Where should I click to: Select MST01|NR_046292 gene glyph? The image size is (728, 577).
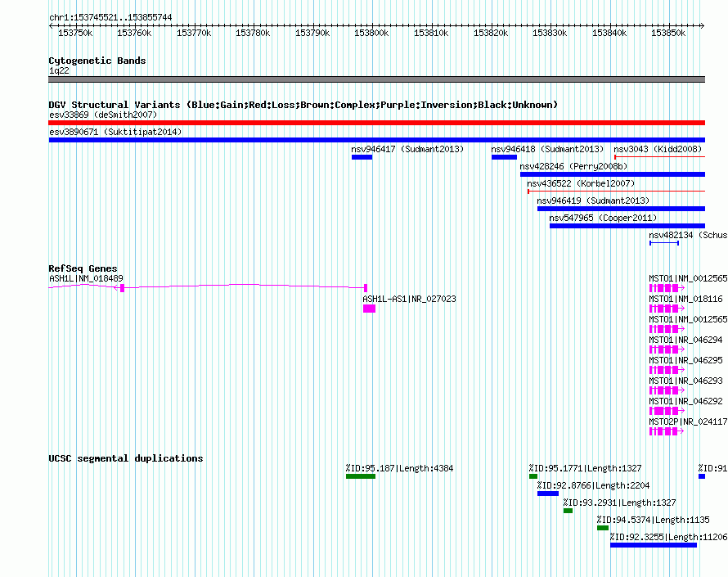(667, 411)
